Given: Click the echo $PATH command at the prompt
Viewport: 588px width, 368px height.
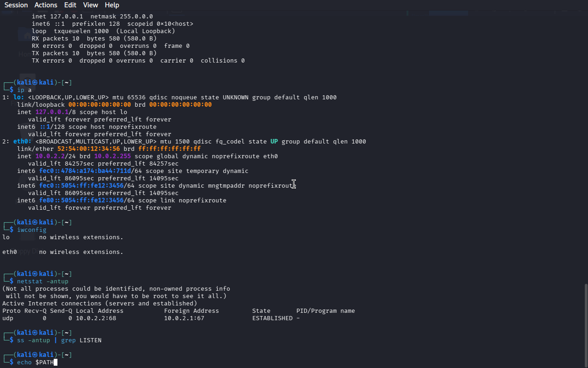Looking at the screenshot, I should (x=36, y=362).
